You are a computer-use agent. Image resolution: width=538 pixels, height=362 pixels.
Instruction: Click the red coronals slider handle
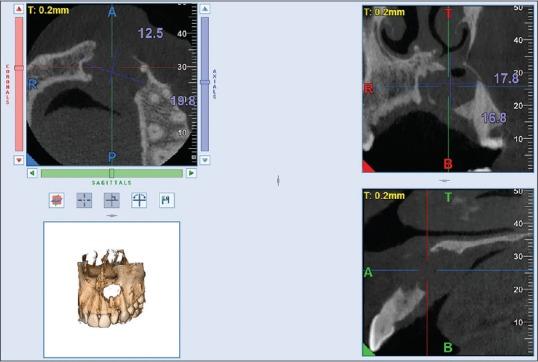(19, 68)
